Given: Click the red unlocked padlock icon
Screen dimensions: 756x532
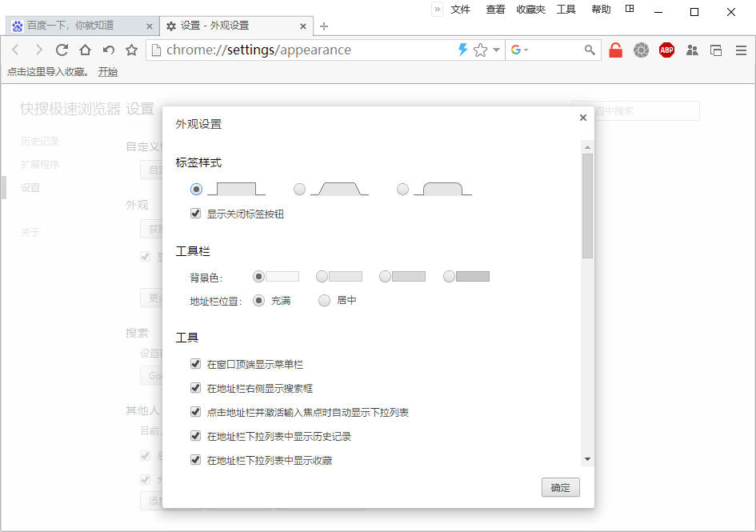Looking at the screenshot, I should 615,50.
